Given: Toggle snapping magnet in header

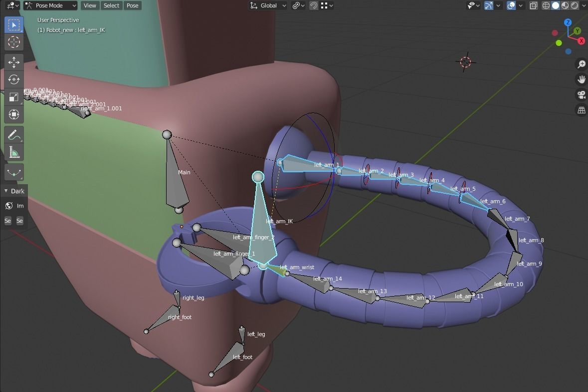Looking at the screenshot, I should (314, 5).
